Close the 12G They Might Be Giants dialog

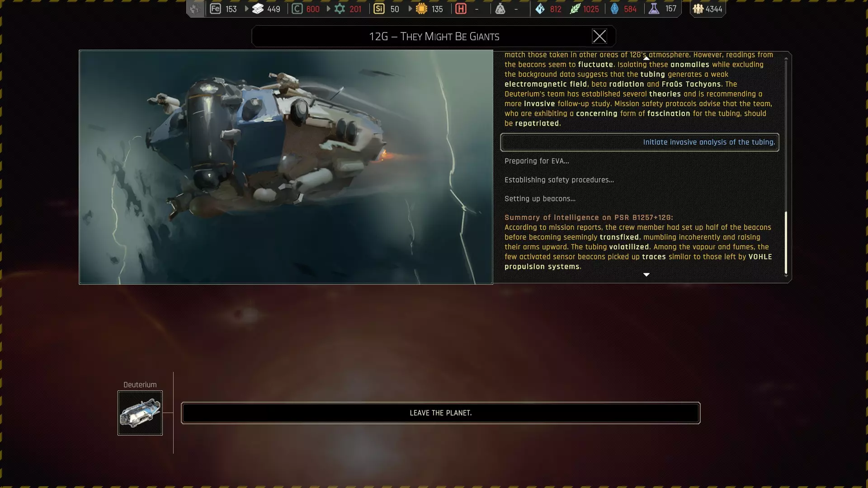(x=599, y=36)
